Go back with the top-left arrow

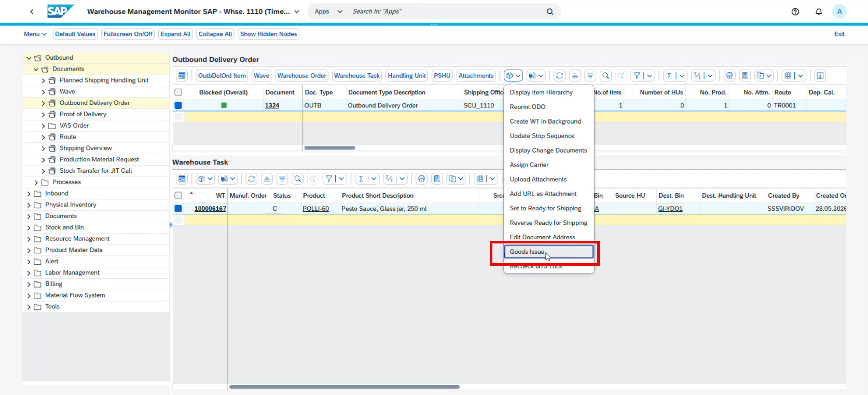(x=32, y=11)
